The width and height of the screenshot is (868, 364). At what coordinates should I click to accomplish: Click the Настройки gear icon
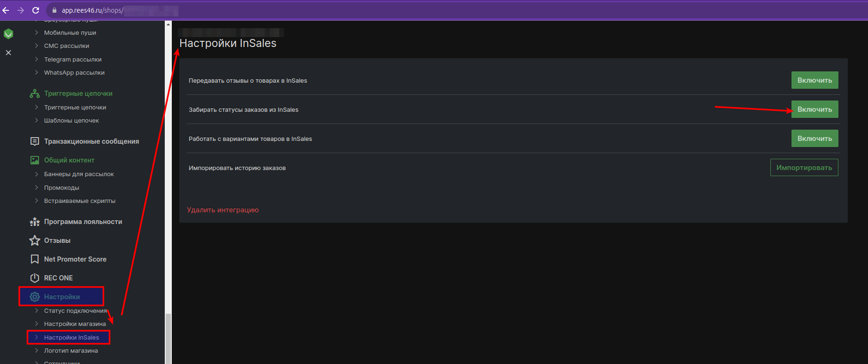click(x=34, y=297)
